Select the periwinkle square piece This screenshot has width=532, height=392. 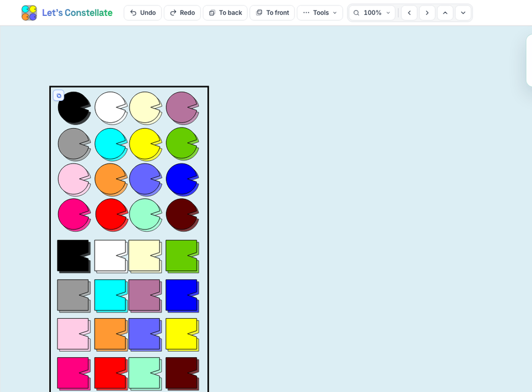pyautogui.click(x=145, y=335)
